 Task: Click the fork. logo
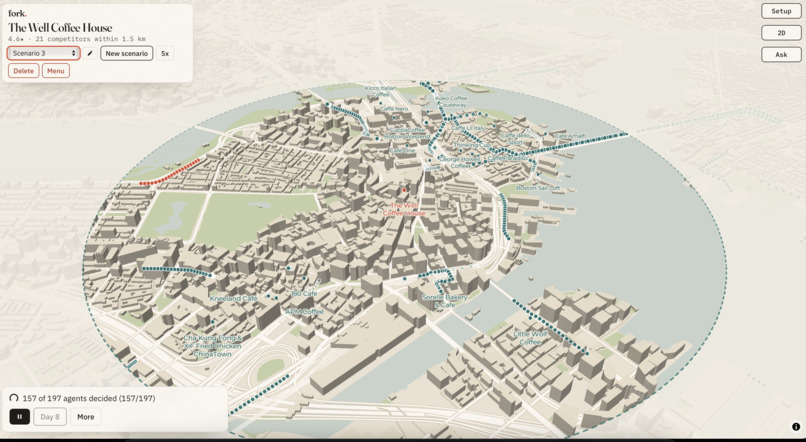pos(17,13)
